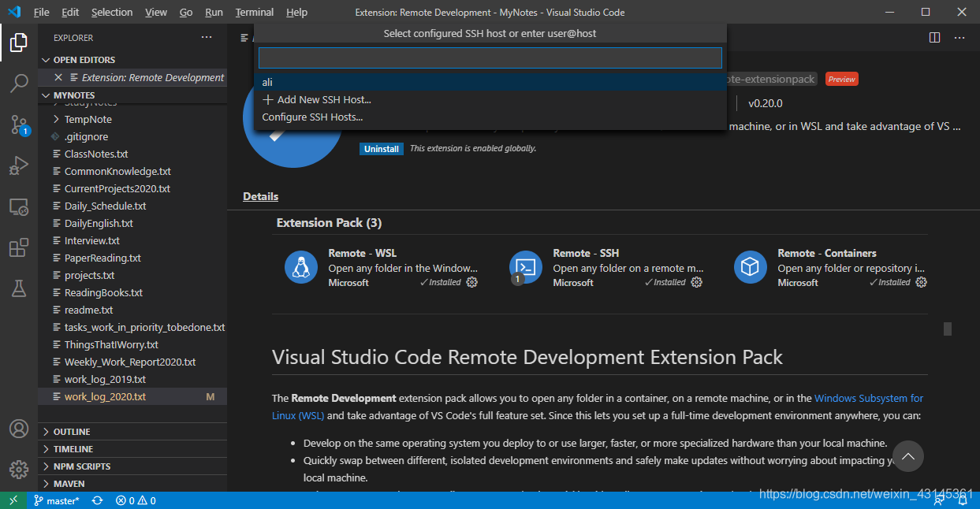980x509 pixels.
Task: Open Interview.txt file
Action: pos(132,240)
